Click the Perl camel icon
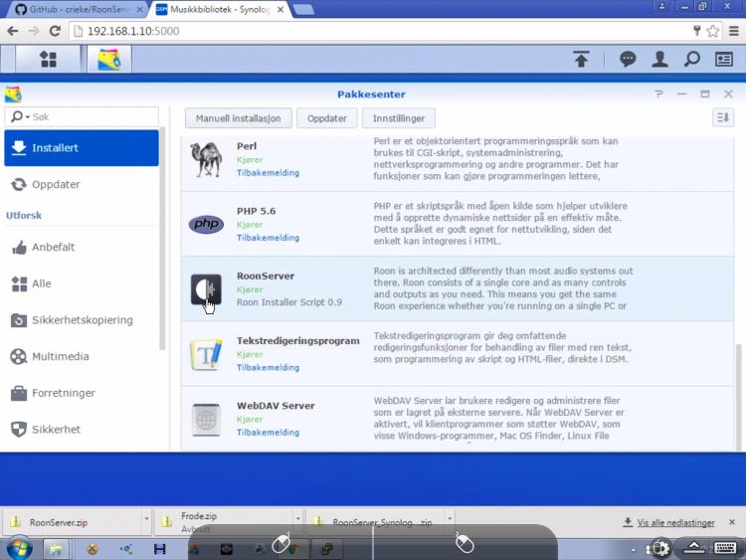746x560 pixels. (206, 159)
